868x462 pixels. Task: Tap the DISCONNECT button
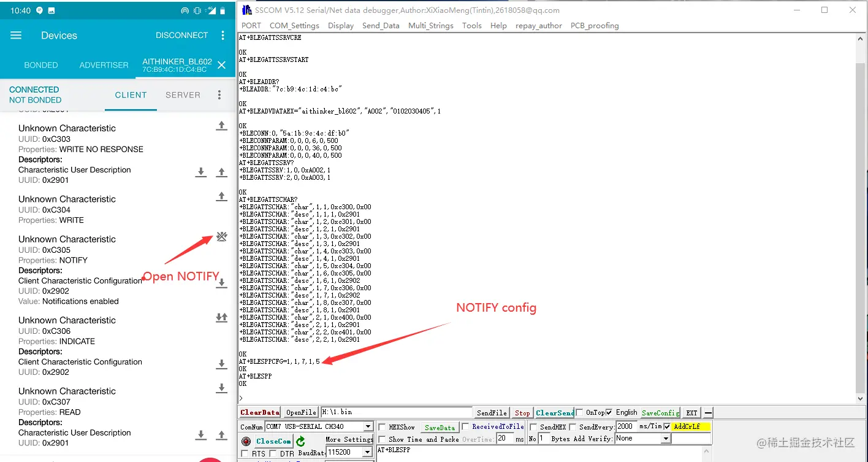182,36
